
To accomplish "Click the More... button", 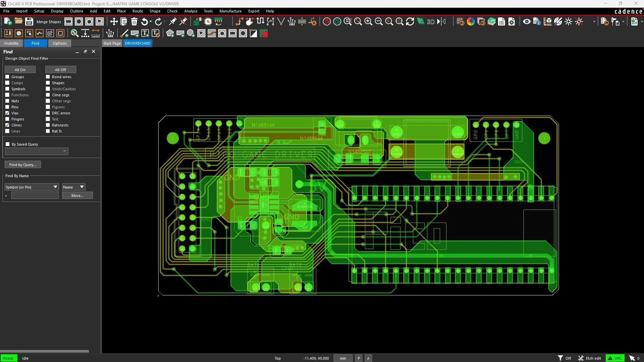I will pos(78,196).
